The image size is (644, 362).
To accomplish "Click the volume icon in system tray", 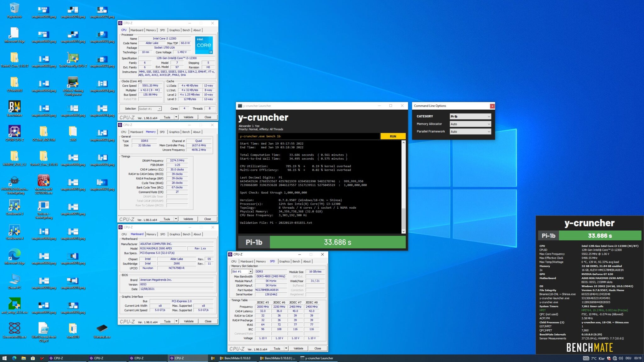I will pyautogui.click(x=621, y=358).
